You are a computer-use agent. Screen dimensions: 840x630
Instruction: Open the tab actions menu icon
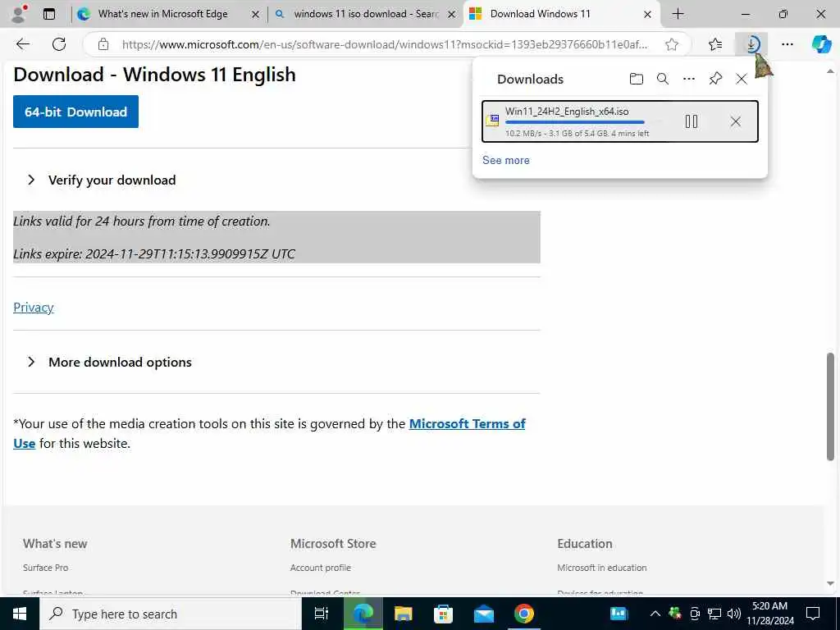coord(49,14)
